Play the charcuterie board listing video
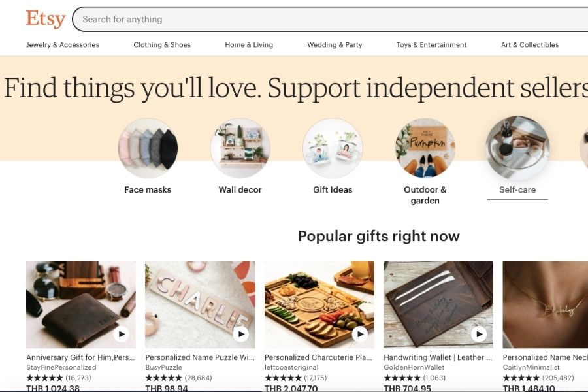Screen dimensions: 588x392 tap(360, 335)
